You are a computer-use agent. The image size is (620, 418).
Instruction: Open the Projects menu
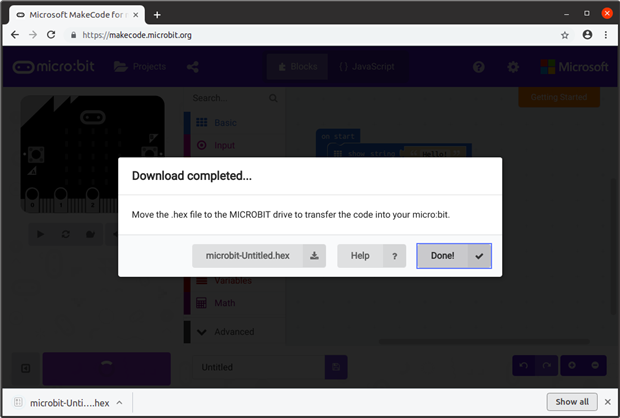pos(140,66)
